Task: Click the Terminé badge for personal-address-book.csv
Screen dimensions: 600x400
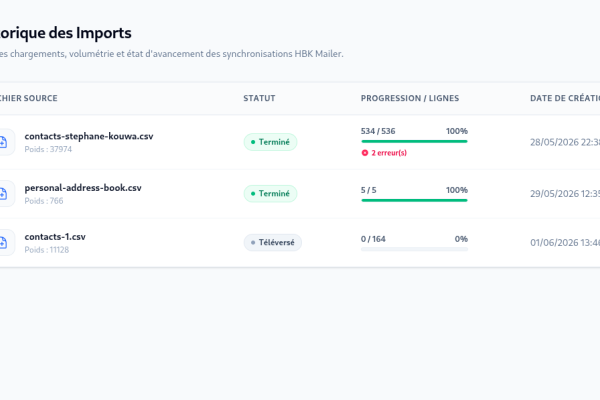Action: coord(271,194)
